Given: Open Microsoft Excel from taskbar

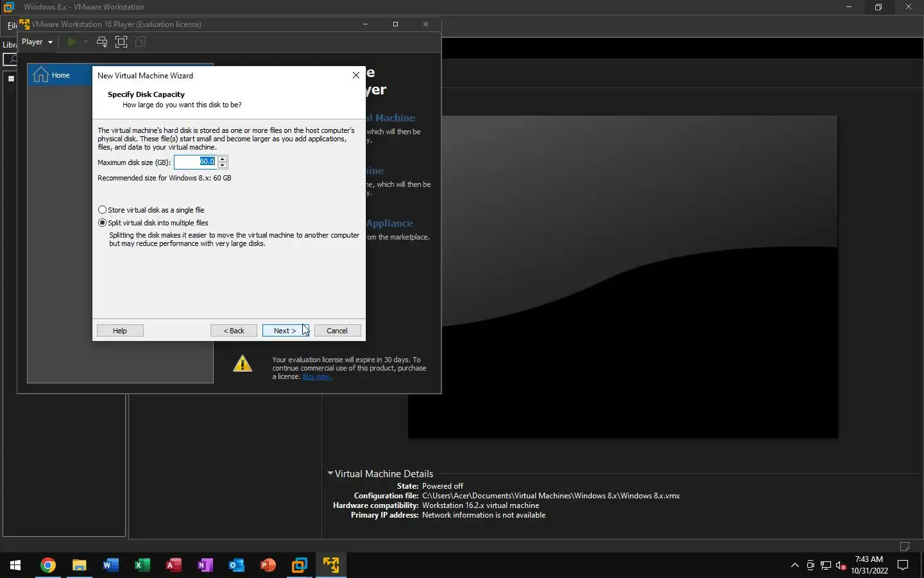Looking at the screenshot, I should coord(142,565).
